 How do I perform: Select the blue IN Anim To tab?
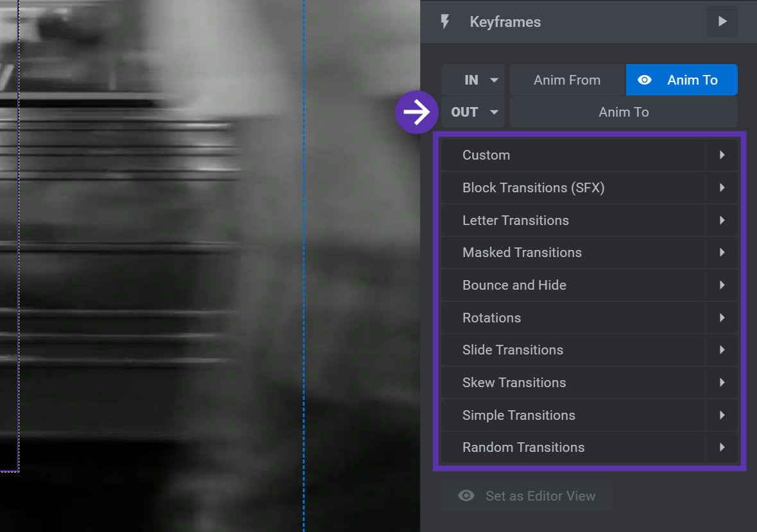[x=682, y=80]
